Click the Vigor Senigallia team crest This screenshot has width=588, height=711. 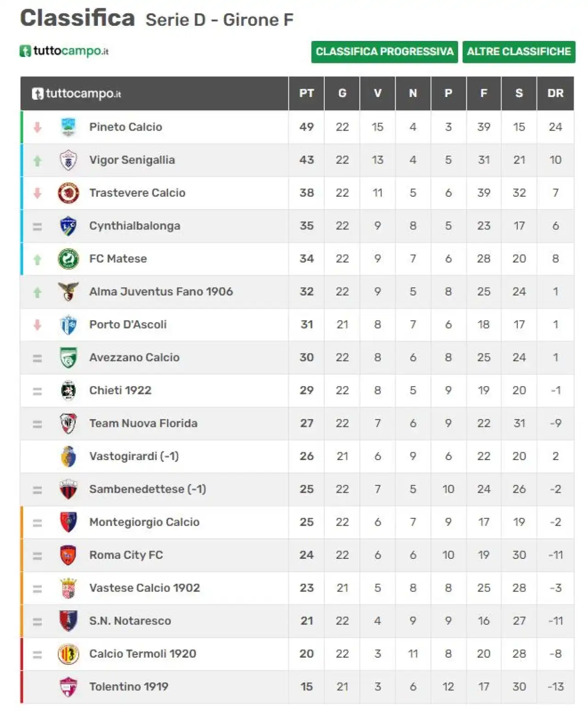[68, 160]
